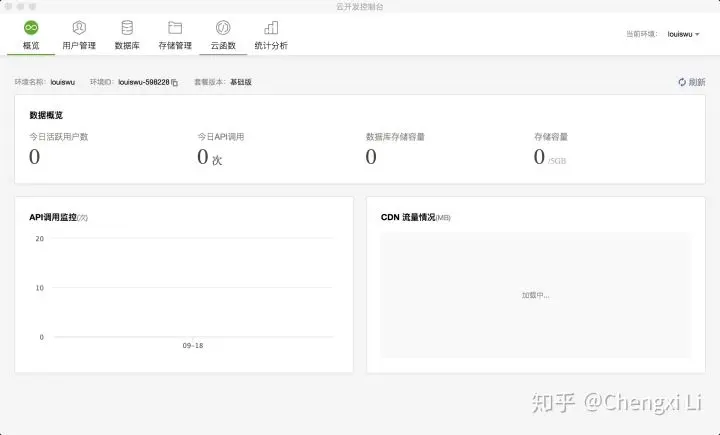This screenshot has width=720, height=435.
Task: Open the 概览 overview icon
Action: pyautogui.click(x=31, y=28)
